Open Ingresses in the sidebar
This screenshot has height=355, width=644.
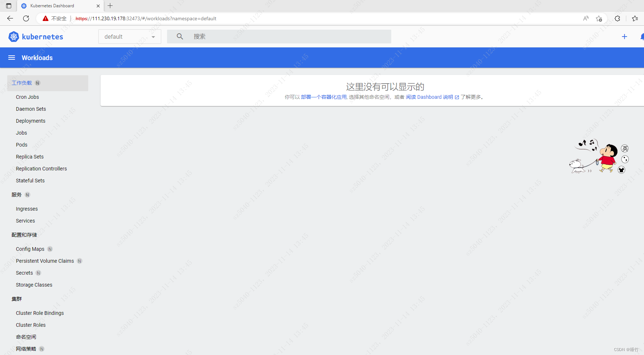coord(27,209)
